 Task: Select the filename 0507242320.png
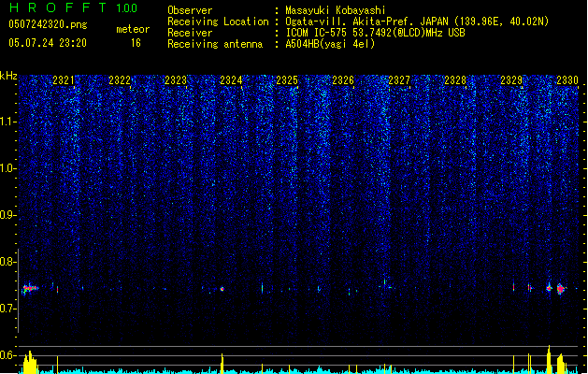48,24
